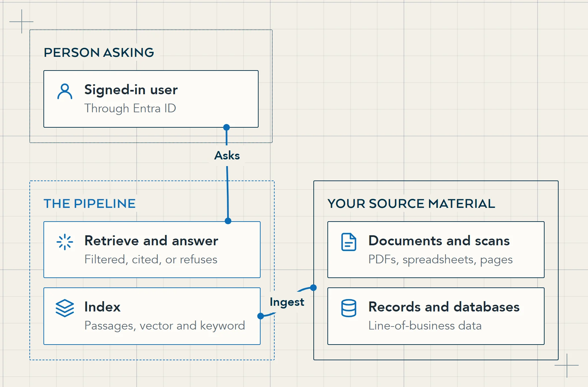The width and height of the screenshot is (588, 387).
Task: Select the Records and databases heading
Action: 444,307
